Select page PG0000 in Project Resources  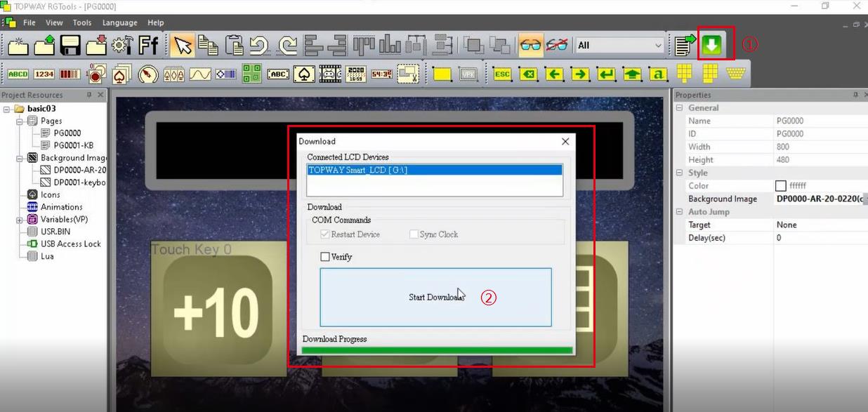tap(67, 133)
